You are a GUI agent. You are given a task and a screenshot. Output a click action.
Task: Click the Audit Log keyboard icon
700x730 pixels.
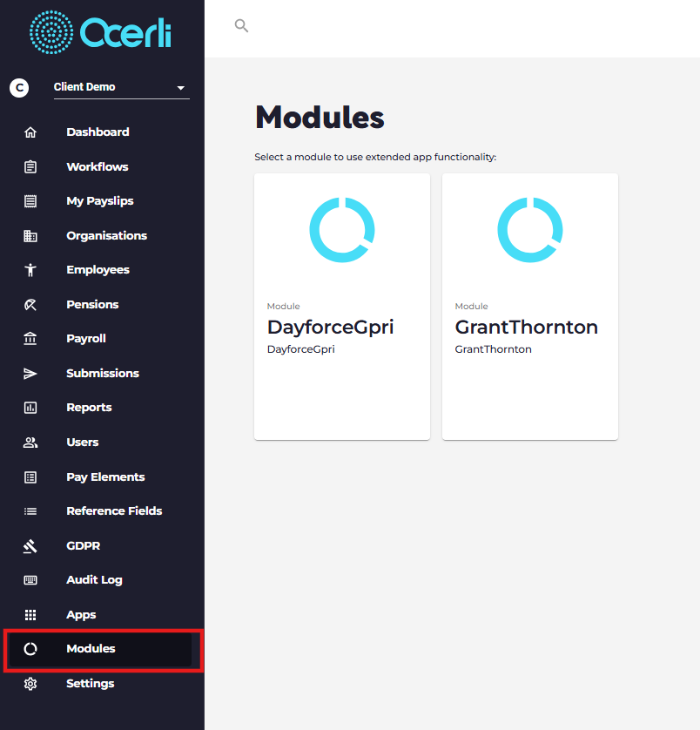click(30, 580)
